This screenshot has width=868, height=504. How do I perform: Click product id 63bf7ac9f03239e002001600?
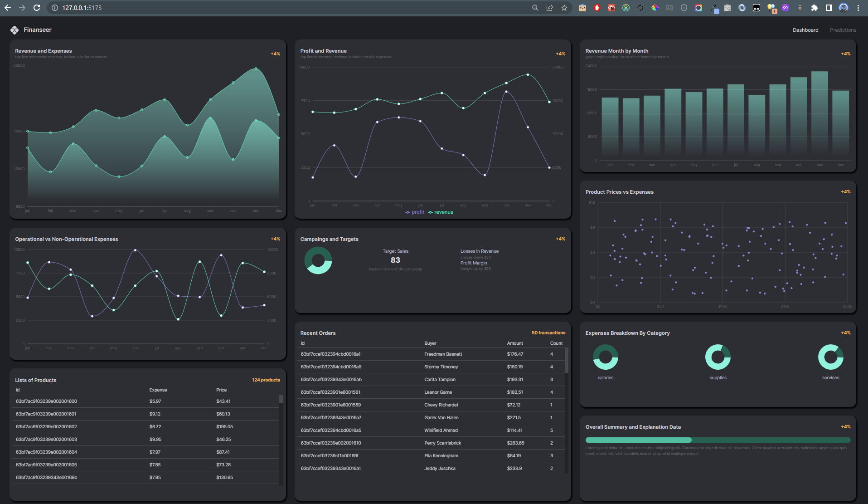point(46,401)
